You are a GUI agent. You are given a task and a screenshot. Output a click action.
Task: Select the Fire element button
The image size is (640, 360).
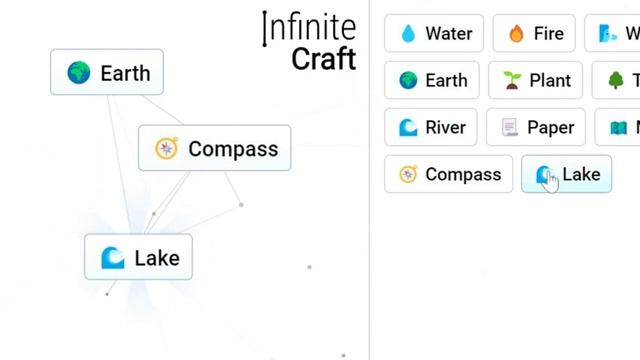click(x=534, y=33)
